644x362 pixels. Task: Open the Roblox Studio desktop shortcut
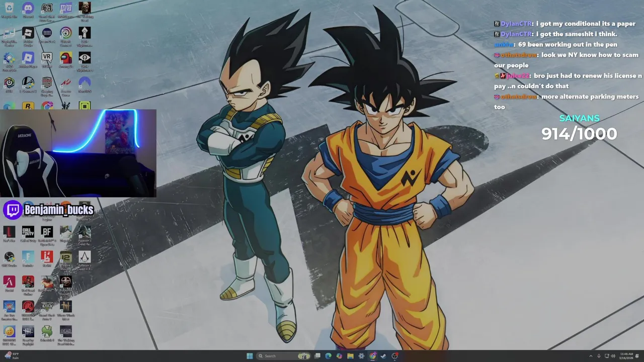pos(28,36)
